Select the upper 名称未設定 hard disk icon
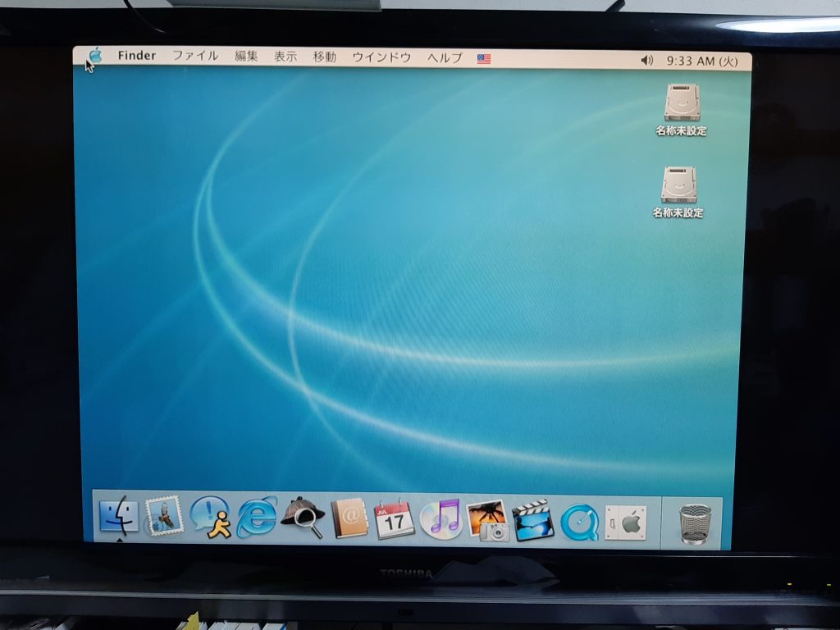Viewport: 840px width, 630px height. [682, 102]
